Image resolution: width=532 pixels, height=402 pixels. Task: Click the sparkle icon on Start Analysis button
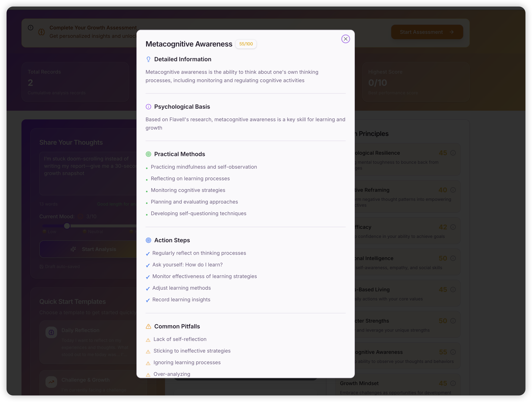(73, 249)
